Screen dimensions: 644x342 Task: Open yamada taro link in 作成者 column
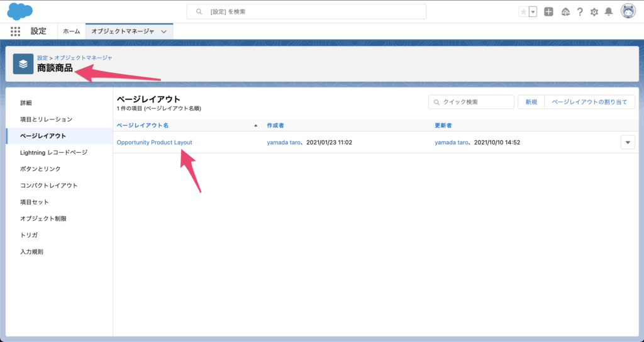tap(284, 143)
